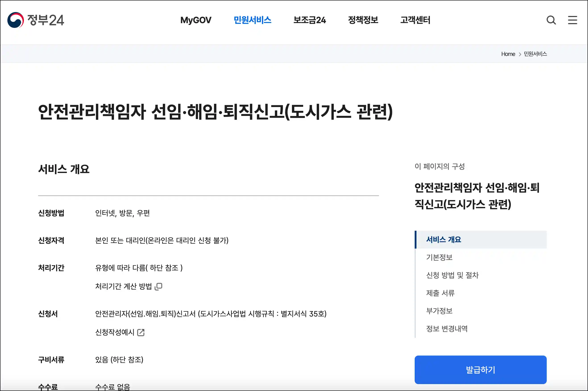Open the 보조금24 menu
This screenshot has width=588, height=391.
click(x=310, y=20)
